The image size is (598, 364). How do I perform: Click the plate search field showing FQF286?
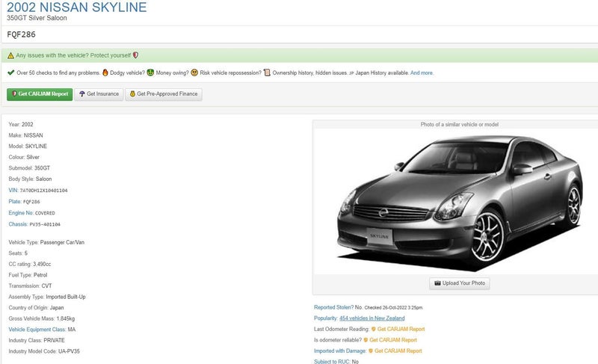tap(299, 34)
